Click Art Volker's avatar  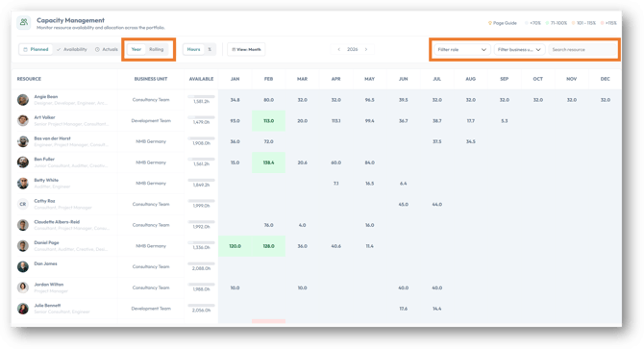pos(23,121)
